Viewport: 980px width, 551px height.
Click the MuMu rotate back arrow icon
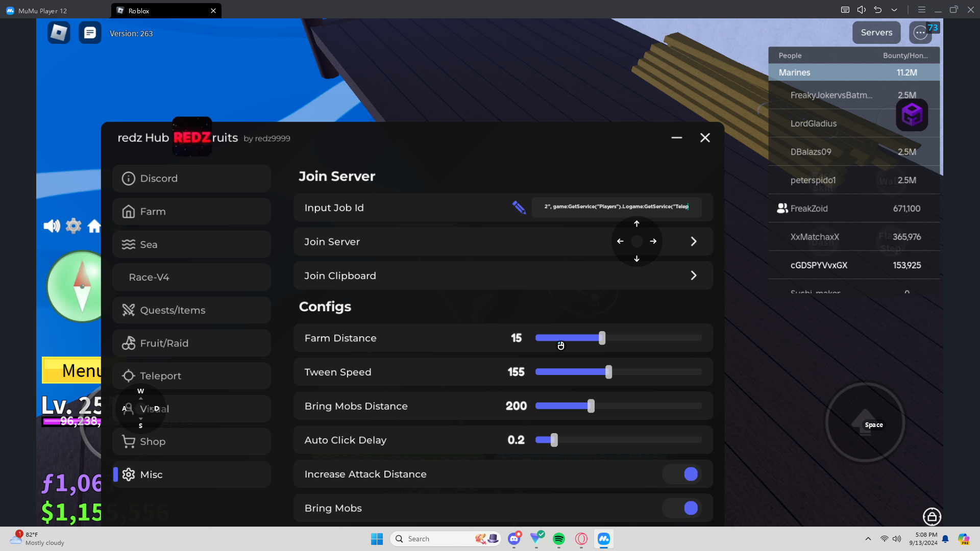coord(878,10)
